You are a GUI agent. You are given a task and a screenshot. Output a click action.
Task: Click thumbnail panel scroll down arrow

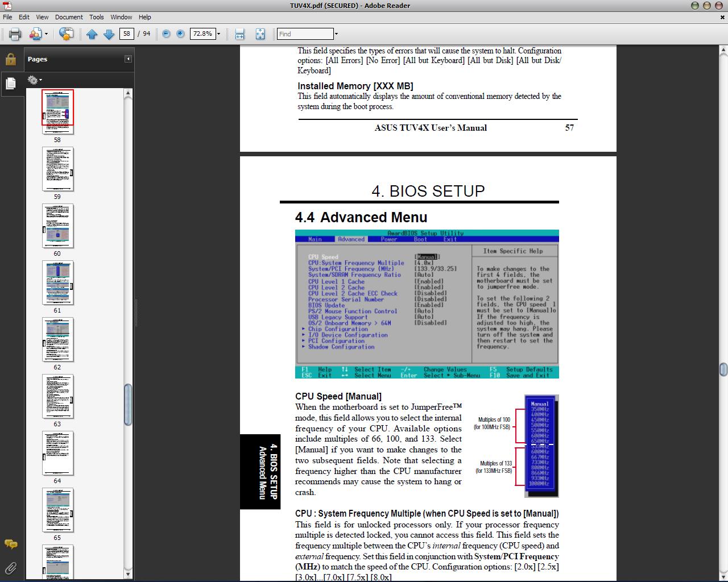(x=128, y=574)
